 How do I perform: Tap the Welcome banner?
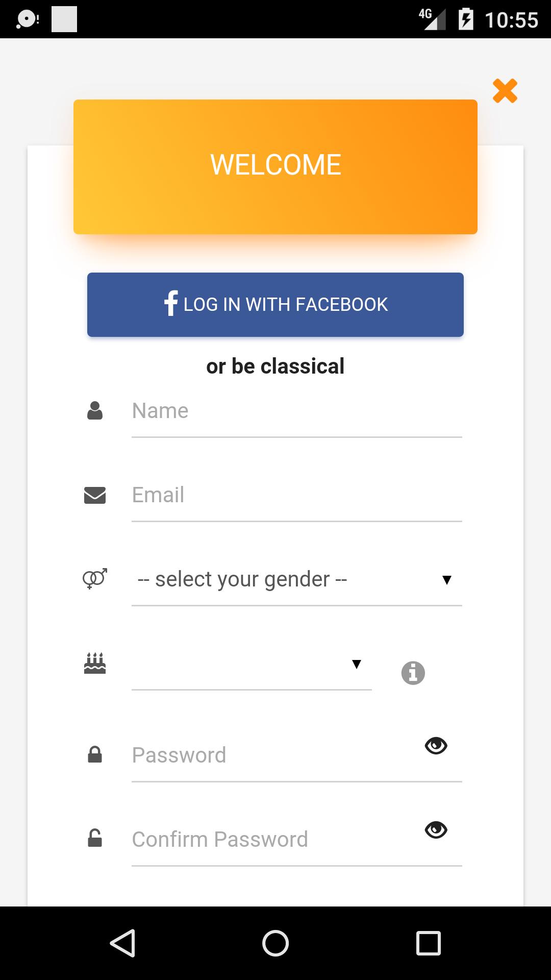pyautogui.click(x=275, y=166)
